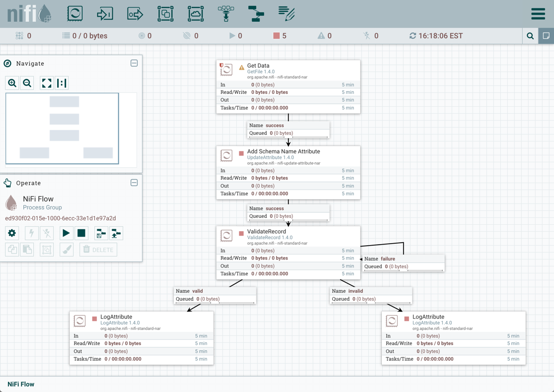This screenshot has width=554, height=392.
Task: Open the search icon in status bar
Action: (x=530, y=36)
